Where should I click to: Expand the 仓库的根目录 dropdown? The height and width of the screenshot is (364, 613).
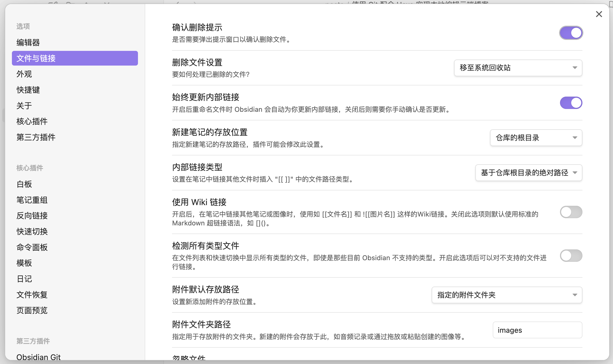pos(536,138)
